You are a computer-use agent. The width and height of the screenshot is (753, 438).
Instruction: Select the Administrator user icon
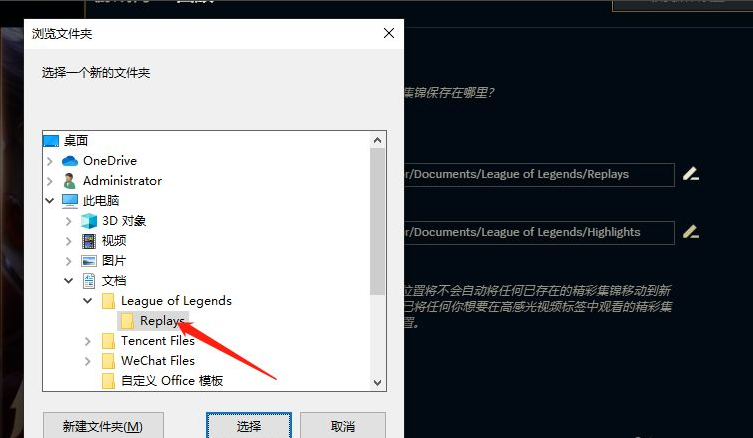pos(70,181)
